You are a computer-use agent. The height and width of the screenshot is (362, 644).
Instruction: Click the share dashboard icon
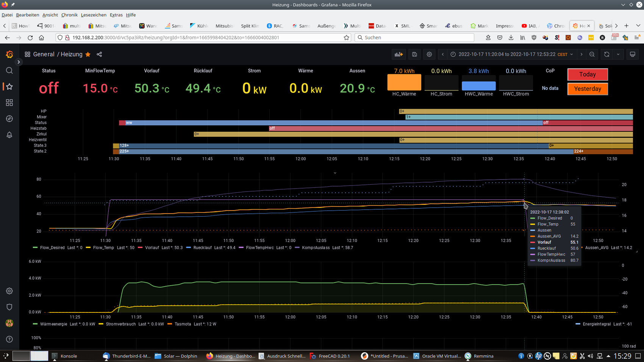pyautogui.click(x=99, y=55)
